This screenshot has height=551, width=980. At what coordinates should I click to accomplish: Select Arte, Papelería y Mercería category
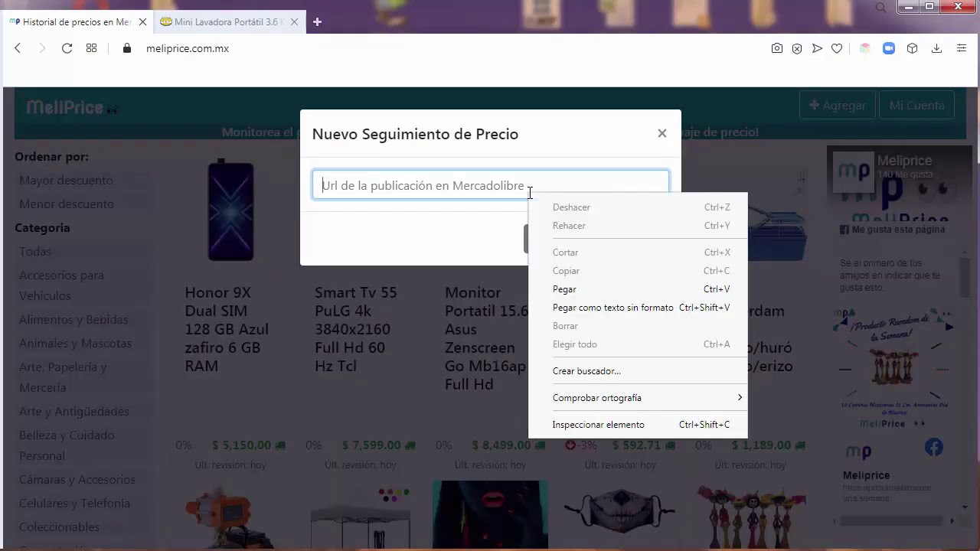point(63,377)
